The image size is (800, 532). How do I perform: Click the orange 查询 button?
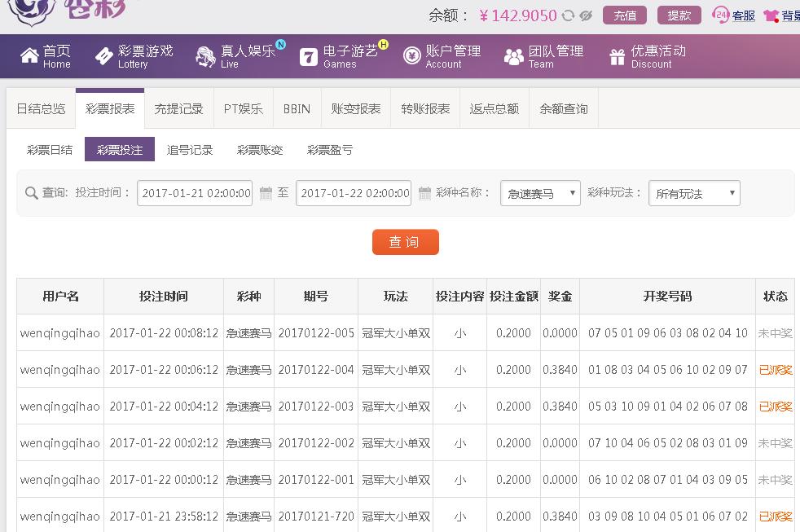click(405, 242)
